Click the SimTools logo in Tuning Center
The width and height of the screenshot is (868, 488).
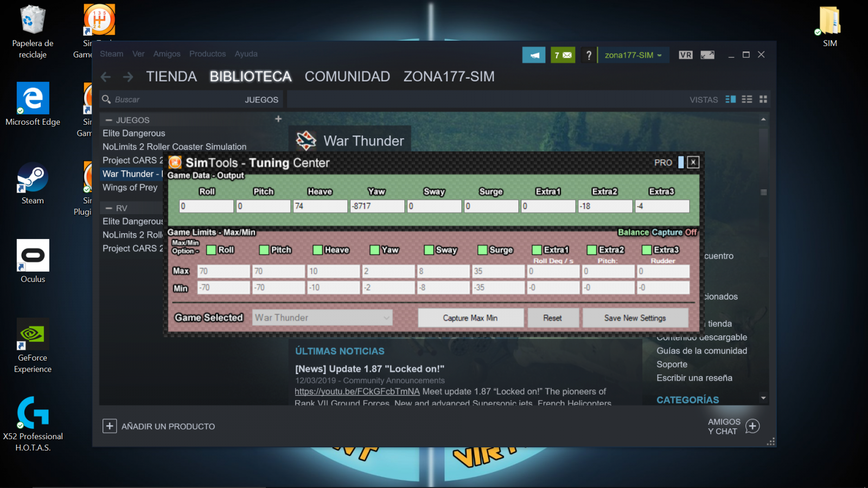[x=175, y=162]
